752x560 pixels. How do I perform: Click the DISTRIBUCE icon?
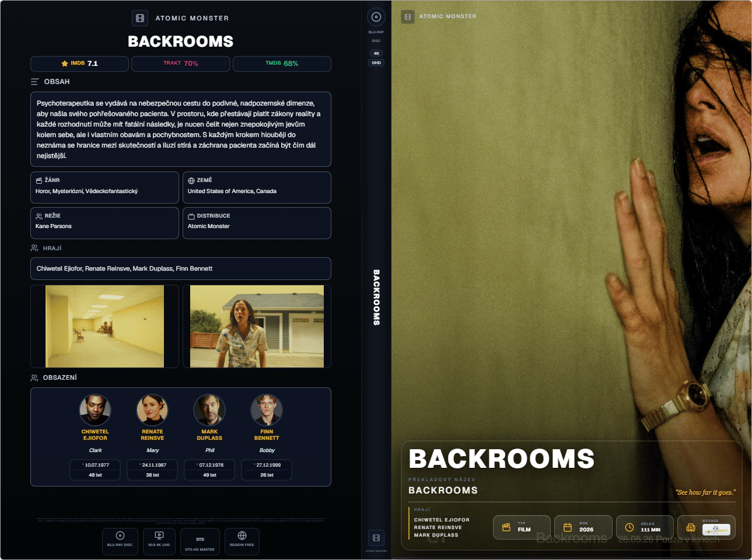tap(191, 216)
